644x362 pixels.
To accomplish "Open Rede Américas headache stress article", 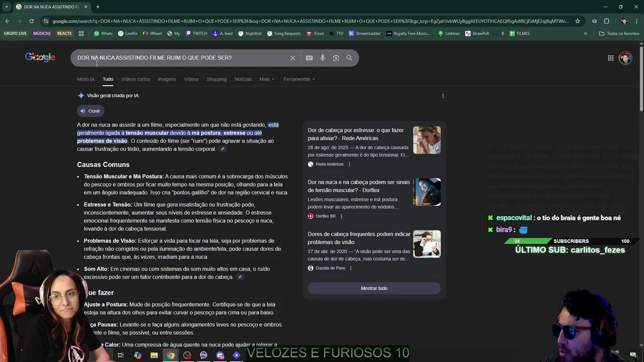I will point(356,134).
